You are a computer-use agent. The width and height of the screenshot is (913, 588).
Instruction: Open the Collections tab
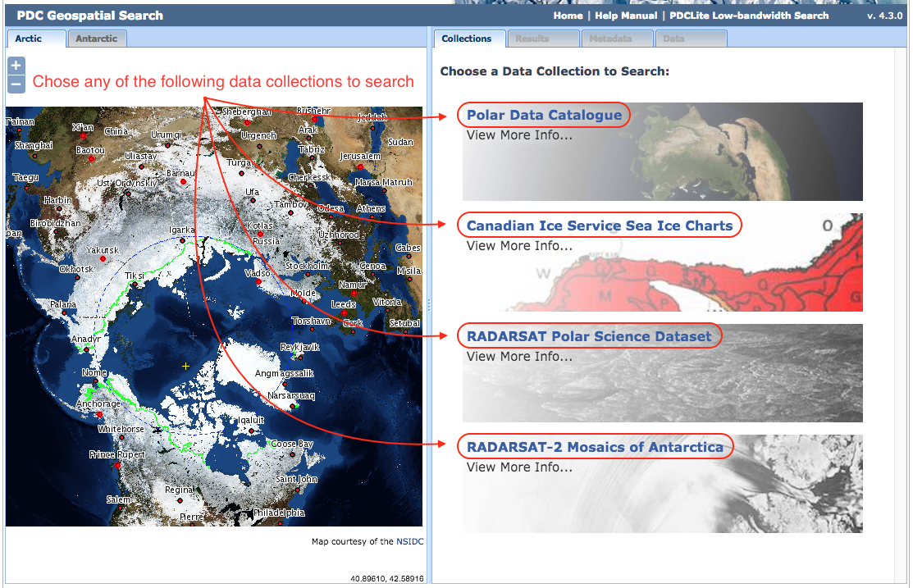pos(466,39)
